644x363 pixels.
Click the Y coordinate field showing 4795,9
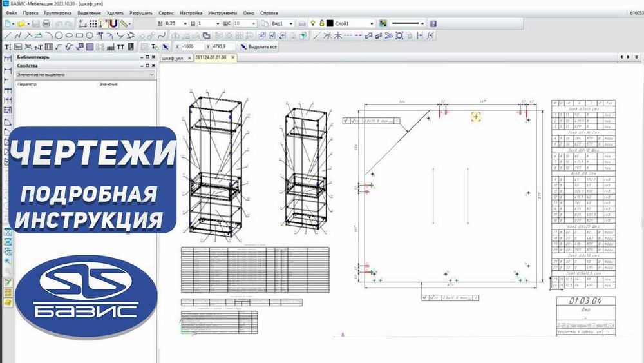[223, 47]
